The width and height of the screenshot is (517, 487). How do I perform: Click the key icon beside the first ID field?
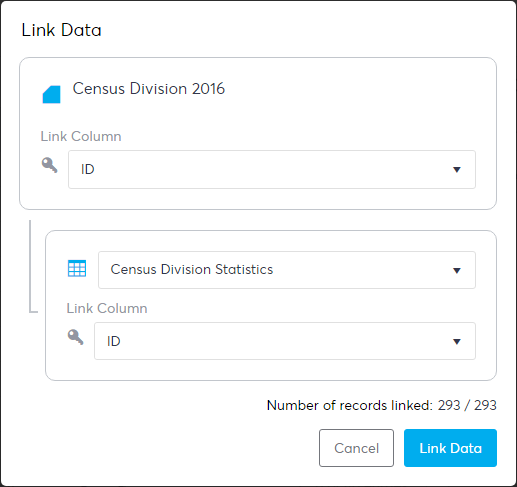coord(49,165)
